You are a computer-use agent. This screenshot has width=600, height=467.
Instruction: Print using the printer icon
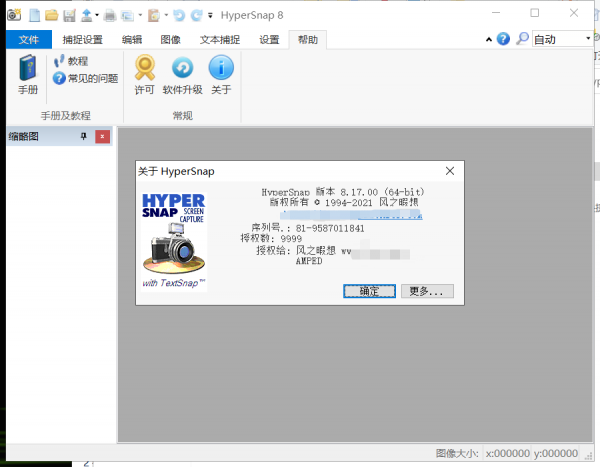tap(110, 15)
